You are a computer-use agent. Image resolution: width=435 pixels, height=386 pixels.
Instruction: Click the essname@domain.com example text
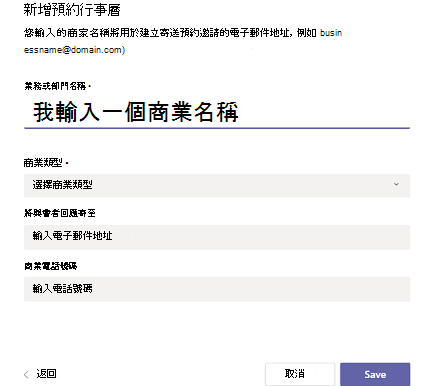pyautogui.click(x=74, y=50)
